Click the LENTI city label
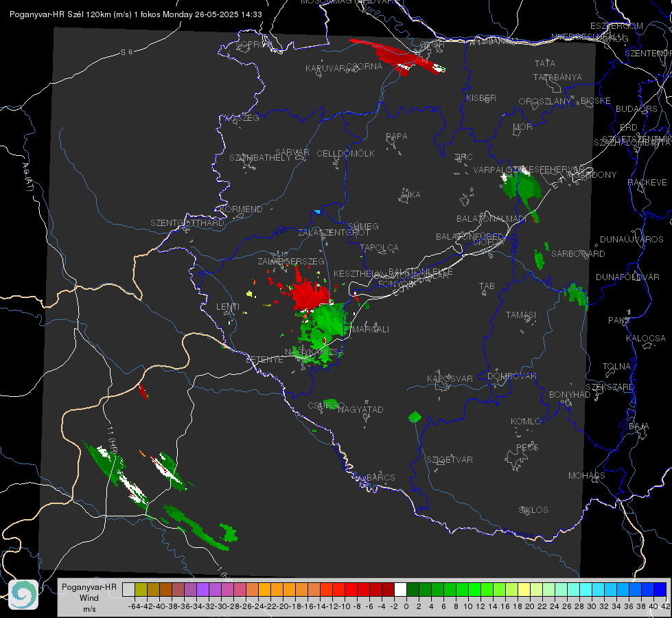The width and height of the screenshot is (672, 618). point(228,307)
